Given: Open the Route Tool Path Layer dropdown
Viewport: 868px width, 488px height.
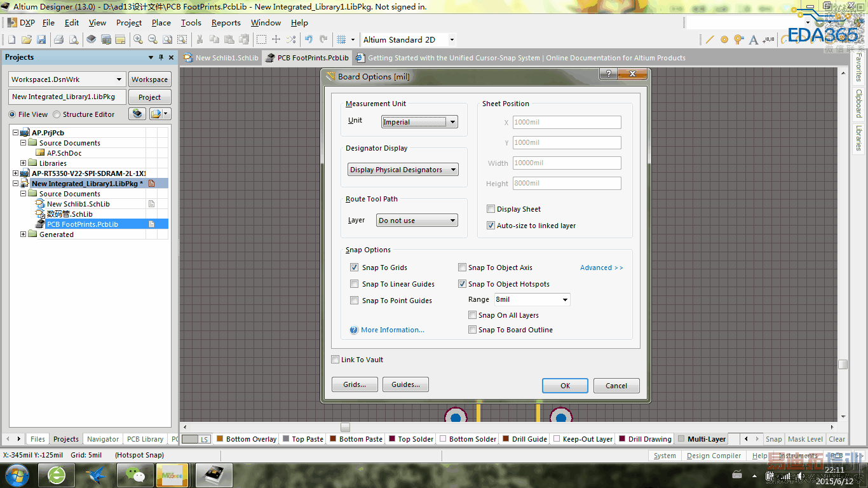Looking at the screenshot, I should point(417,220).
